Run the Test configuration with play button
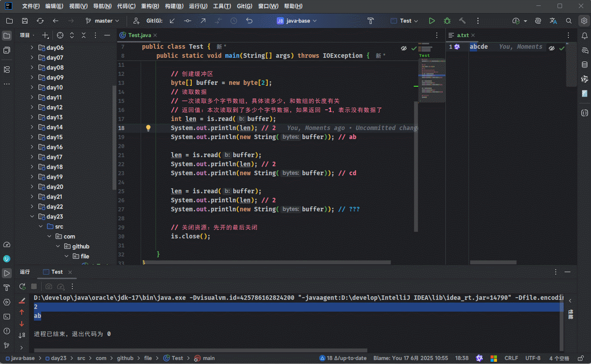 click(x=432, y=21)
